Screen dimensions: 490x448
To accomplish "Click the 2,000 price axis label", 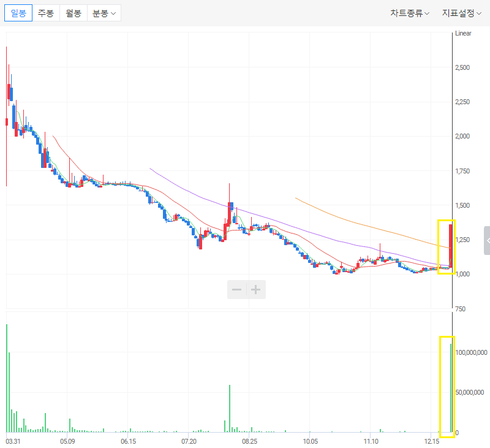I will point(462,136).
